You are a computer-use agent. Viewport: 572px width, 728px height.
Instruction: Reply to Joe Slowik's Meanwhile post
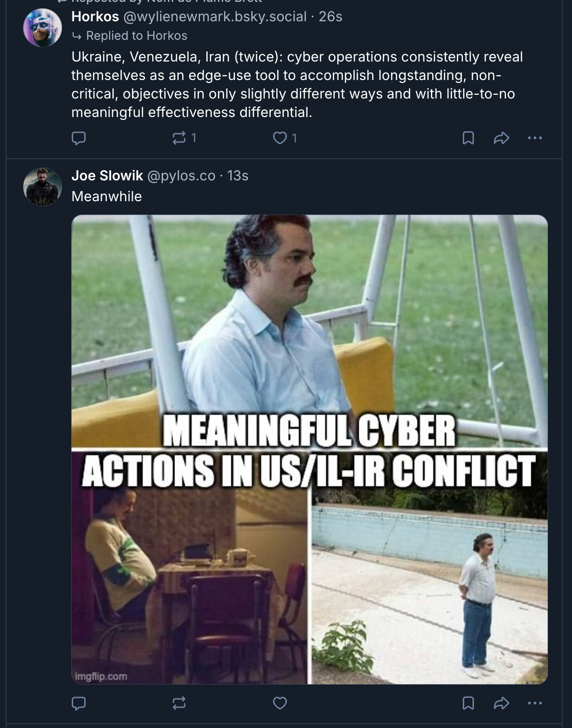[x=79, y=703]
